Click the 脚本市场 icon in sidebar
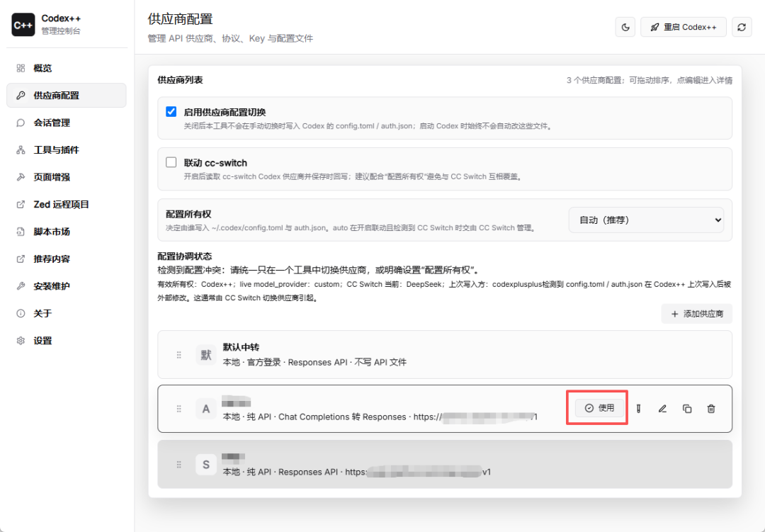Viewport: 765px width, 532px height. click(x=21, y=232)
